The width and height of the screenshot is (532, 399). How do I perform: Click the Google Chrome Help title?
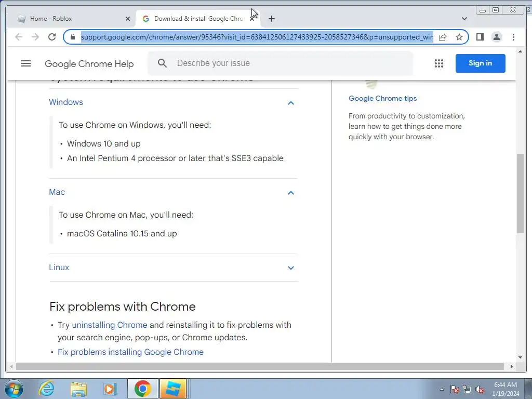(89, 64)
